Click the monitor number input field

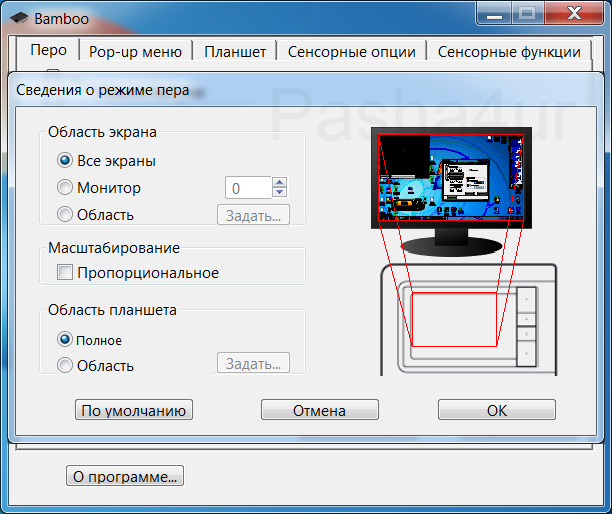pos(248,188)
